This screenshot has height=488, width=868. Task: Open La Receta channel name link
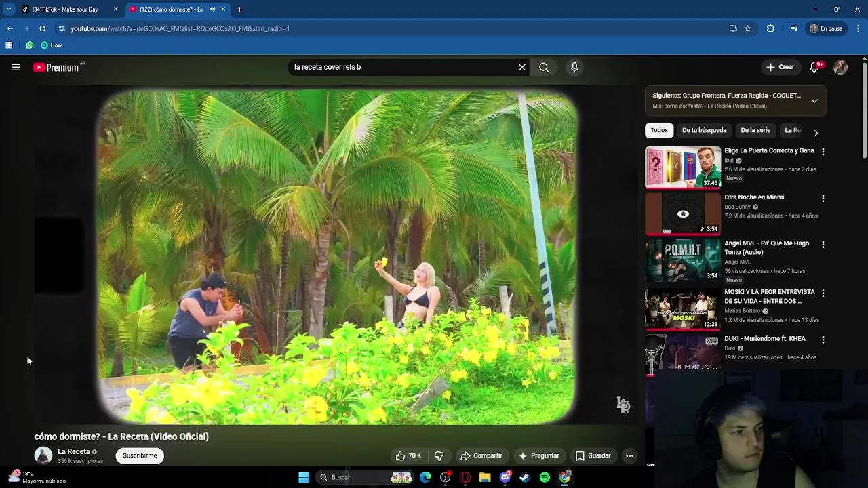point(73,451)
